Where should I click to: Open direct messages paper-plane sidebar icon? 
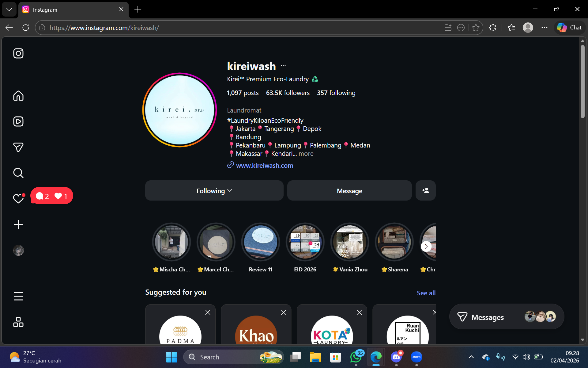18,147
